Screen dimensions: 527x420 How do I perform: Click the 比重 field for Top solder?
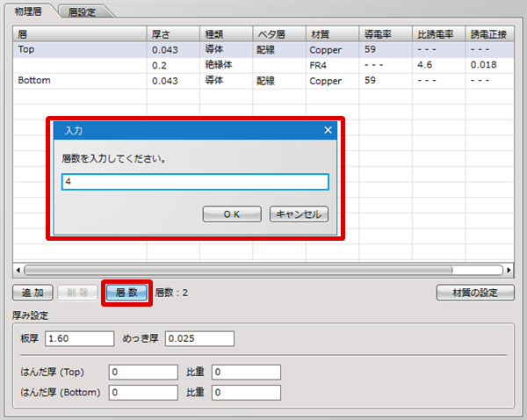pyautogui.click(x=245, y=373)
